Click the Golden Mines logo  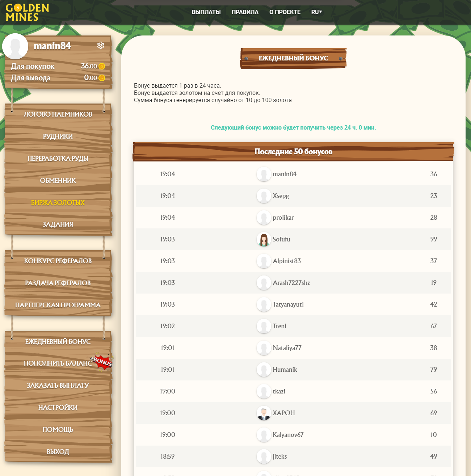pos(27,13)
